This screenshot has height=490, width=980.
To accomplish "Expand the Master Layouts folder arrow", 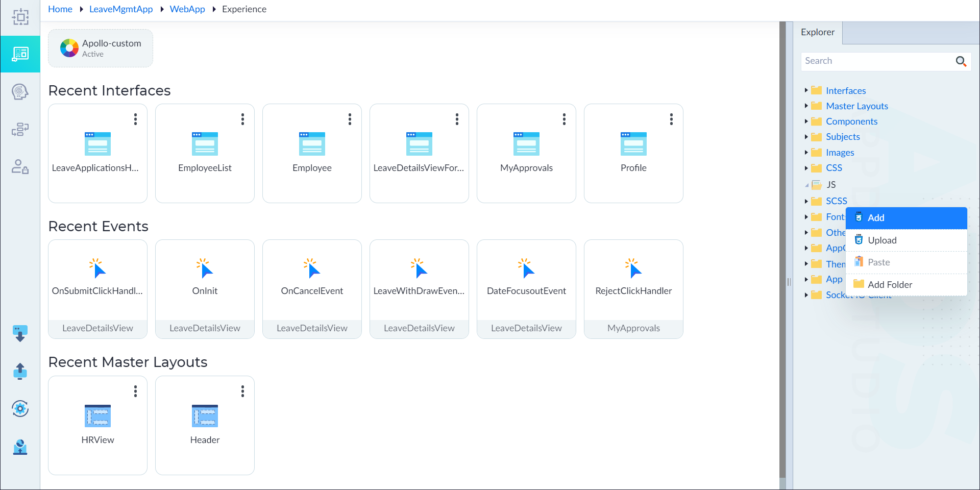I will [x=806, y=106].
